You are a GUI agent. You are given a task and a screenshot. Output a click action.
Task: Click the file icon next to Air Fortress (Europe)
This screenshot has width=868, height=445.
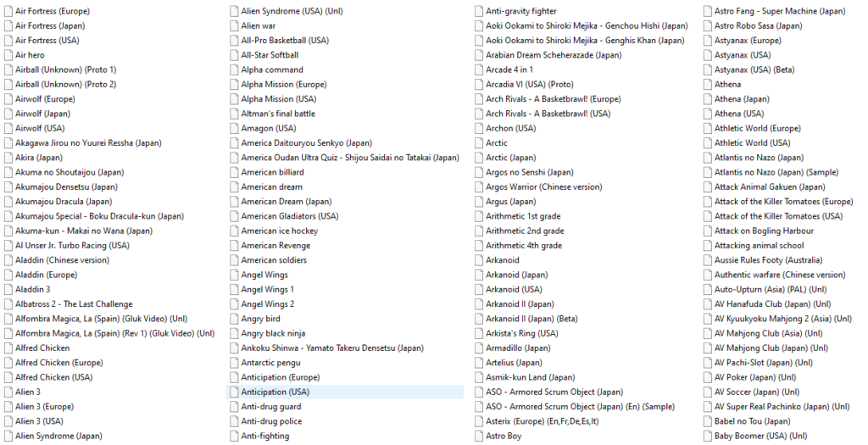coord(8,11)
